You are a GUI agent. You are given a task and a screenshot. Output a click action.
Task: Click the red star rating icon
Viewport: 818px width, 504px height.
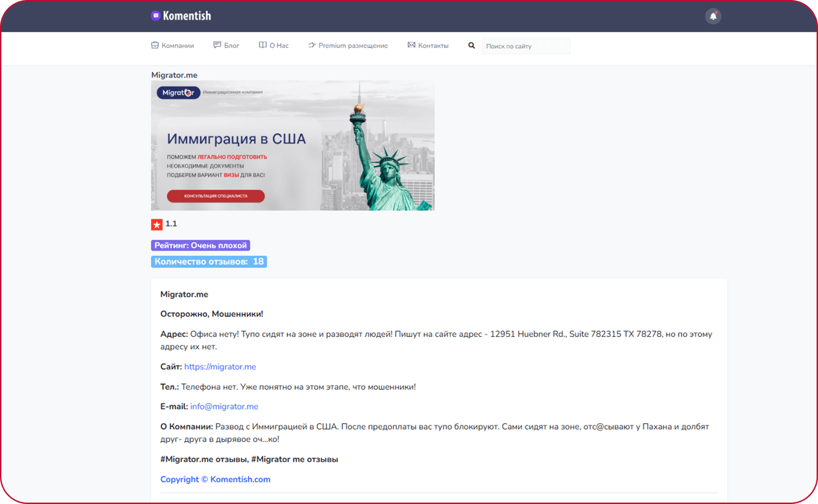click(157, 224)
